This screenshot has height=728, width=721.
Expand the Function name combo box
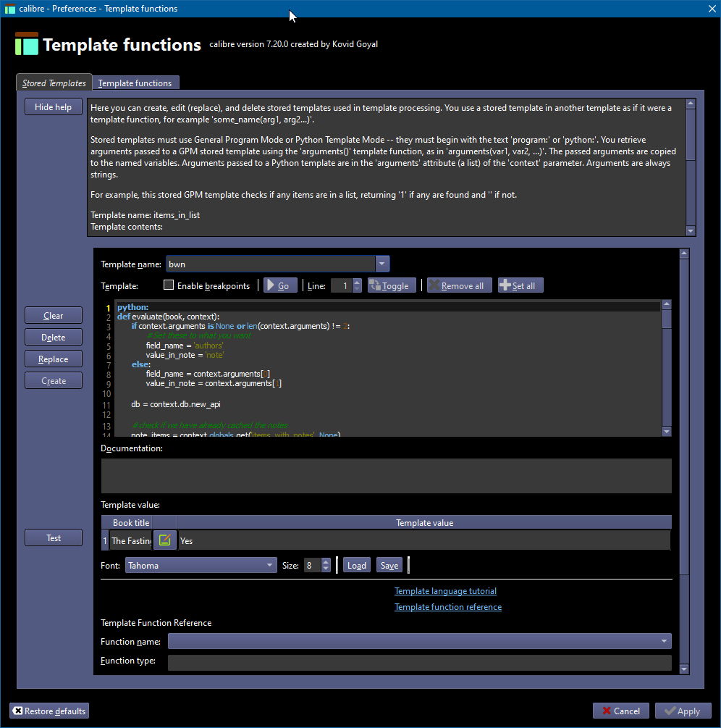pos(419,641)
